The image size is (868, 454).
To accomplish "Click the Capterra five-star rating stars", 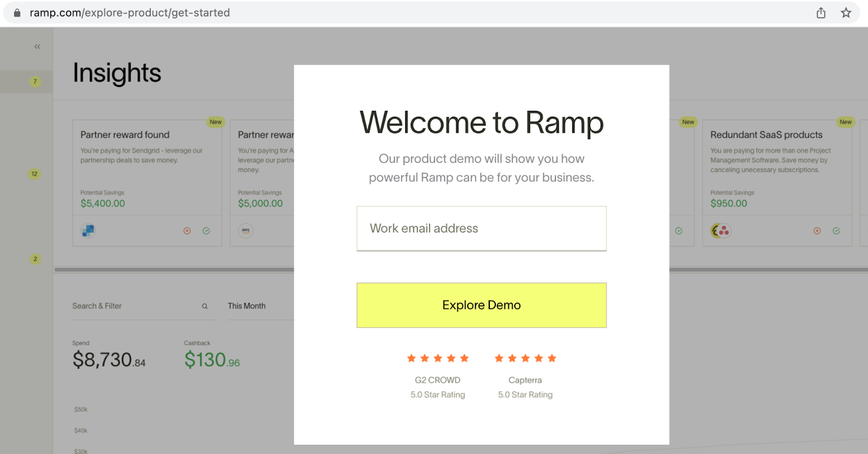I will pos(525,358).
